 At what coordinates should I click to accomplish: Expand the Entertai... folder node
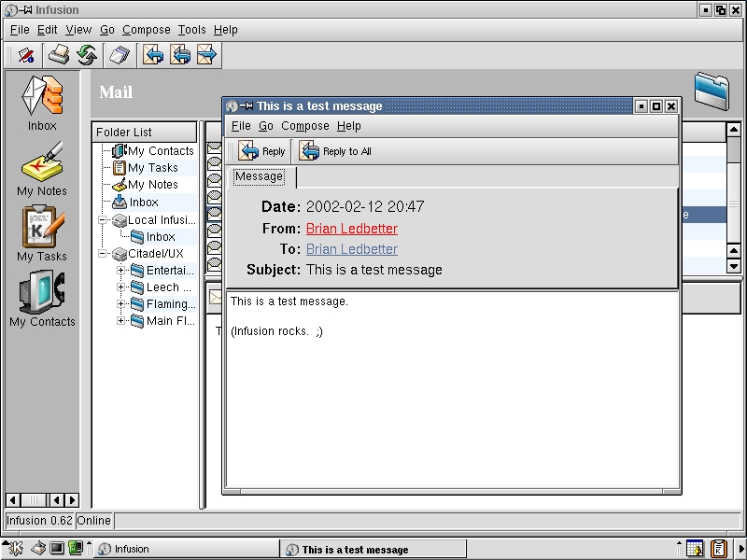(120, 271)
